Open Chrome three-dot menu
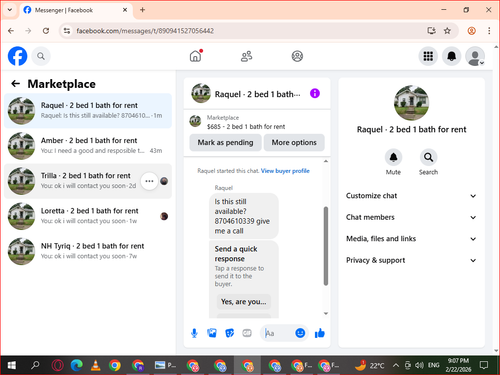 pyautogui.click(x=489, y=31)
